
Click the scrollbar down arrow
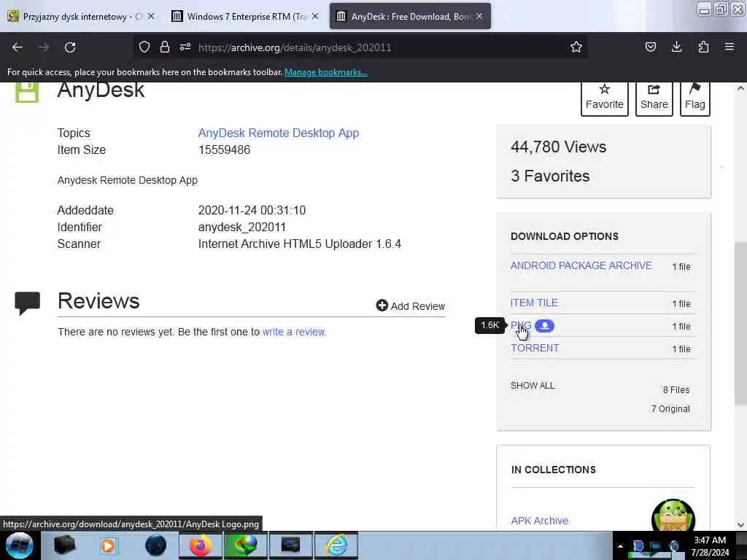pos(740,525)
